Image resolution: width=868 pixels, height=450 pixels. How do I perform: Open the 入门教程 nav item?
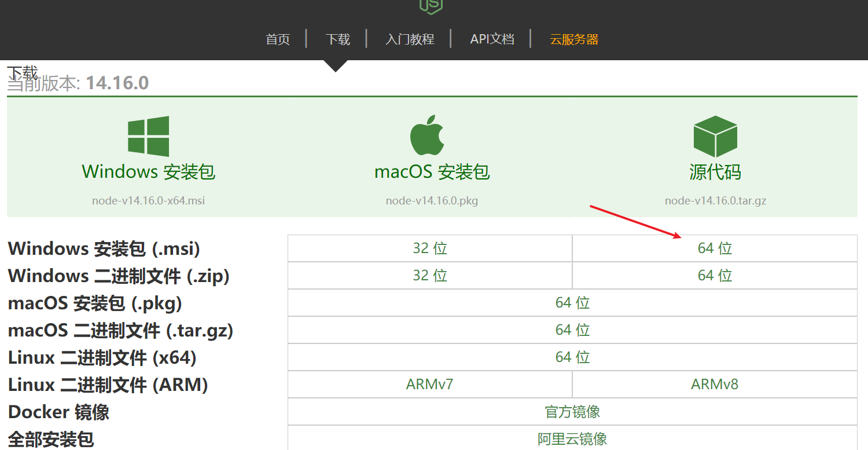[x=410, y=39]
